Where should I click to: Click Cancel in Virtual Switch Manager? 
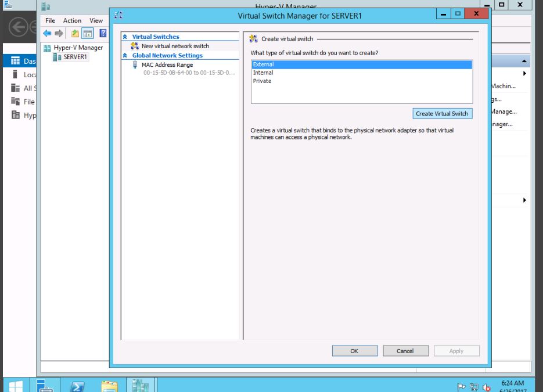405,351
